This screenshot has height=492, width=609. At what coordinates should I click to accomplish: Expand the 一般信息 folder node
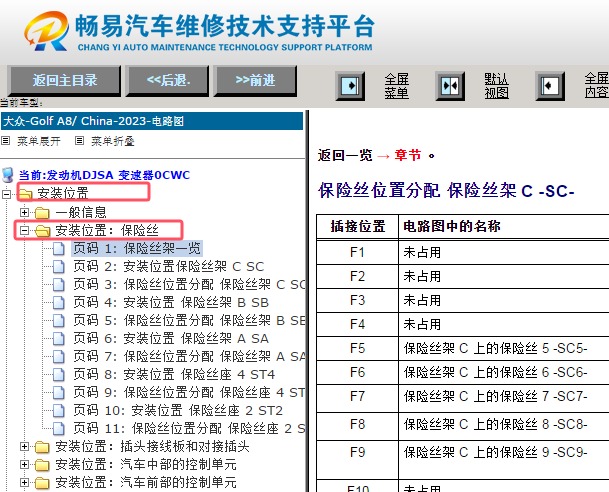pos(24,212)
